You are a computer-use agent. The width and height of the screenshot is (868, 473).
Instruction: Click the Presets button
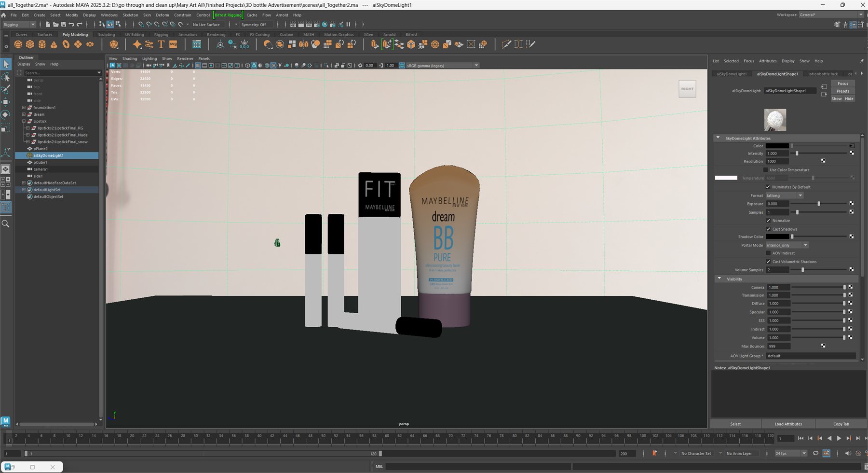(843, 91)
